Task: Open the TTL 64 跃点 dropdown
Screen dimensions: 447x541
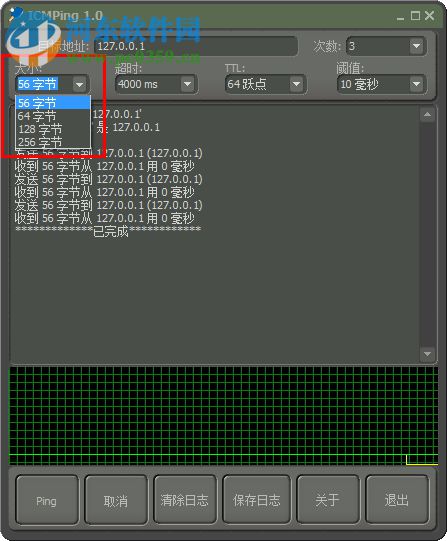Action: click(296, 84)
